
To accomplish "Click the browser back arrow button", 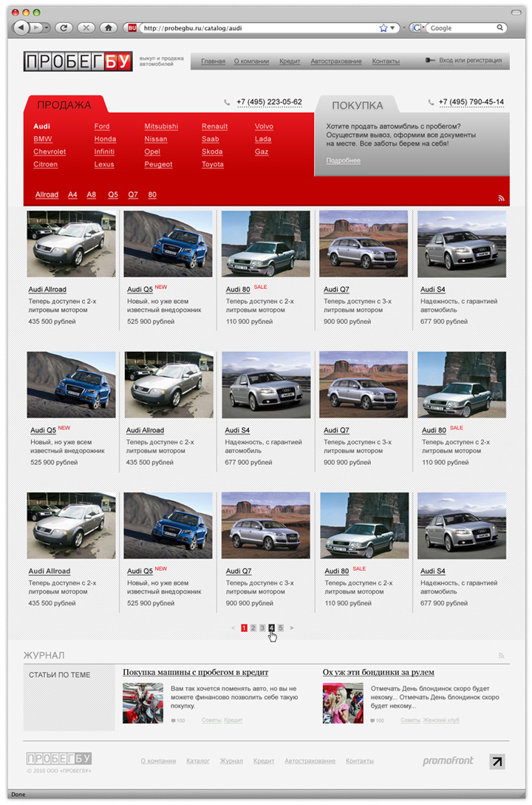I will (x=21, y=28).
